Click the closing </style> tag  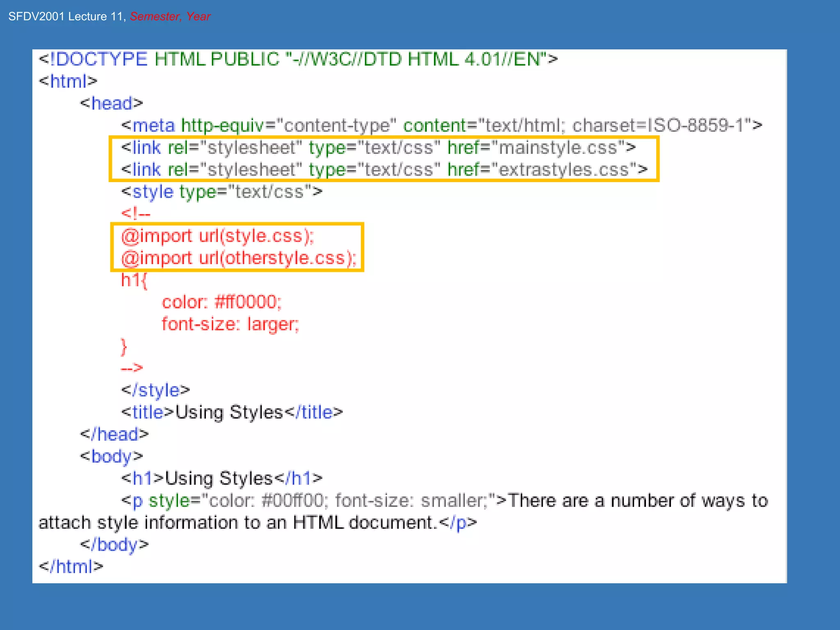click(x=155, y=390)
